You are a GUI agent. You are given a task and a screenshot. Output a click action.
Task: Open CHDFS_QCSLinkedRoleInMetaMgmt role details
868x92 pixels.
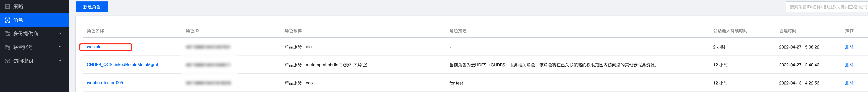point(122,65)
